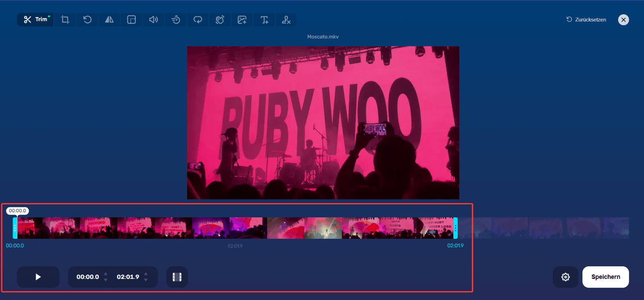Click the filmstrip cut segment button

[177, 277]
